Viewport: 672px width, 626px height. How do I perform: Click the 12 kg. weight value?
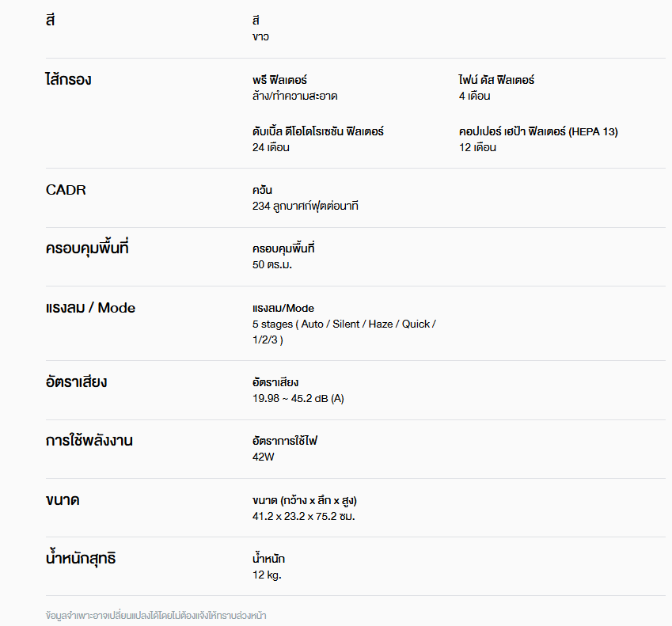(267, 575)
